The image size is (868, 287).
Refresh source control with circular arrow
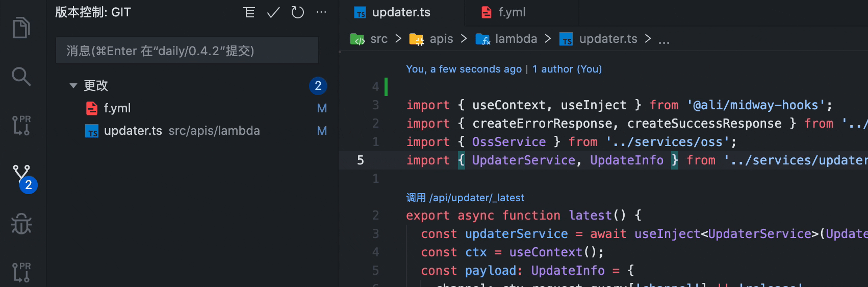[x=297, y=12]
